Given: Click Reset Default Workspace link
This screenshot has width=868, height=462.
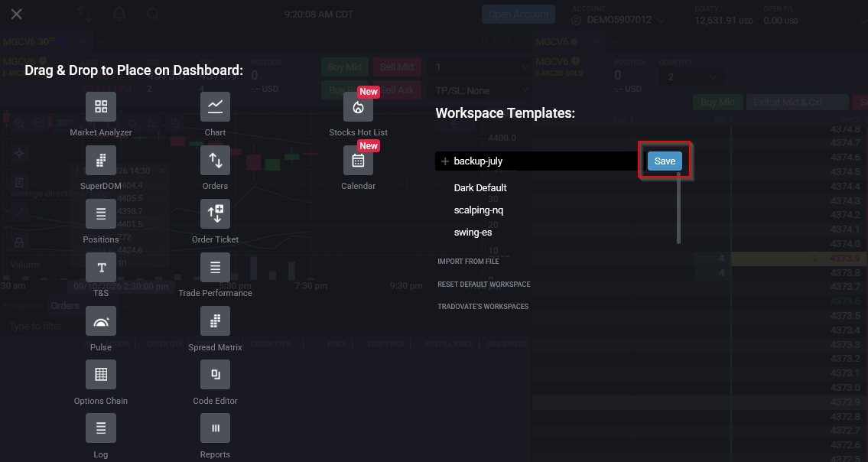Looking at the screenshot, I should click(x=484, y=285).
